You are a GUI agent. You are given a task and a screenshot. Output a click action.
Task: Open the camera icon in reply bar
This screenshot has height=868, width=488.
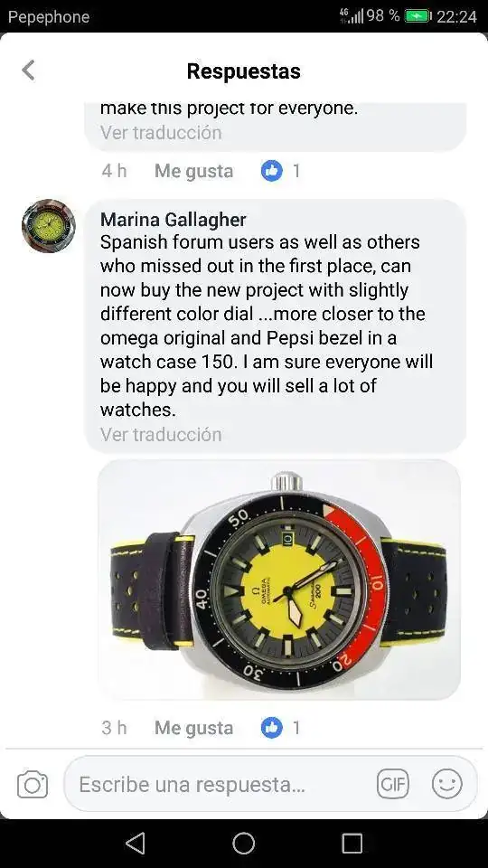point(33,785)
